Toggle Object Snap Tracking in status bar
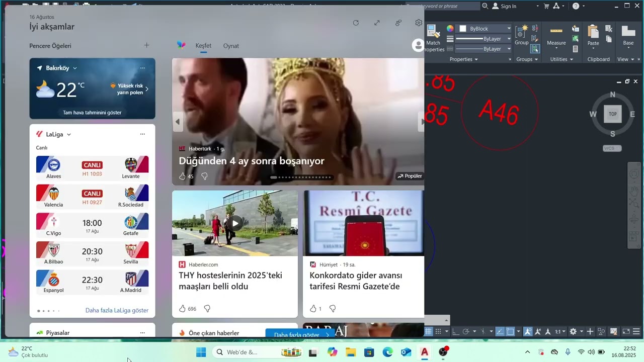The image size is (644, 362). (x=500, y=332)
